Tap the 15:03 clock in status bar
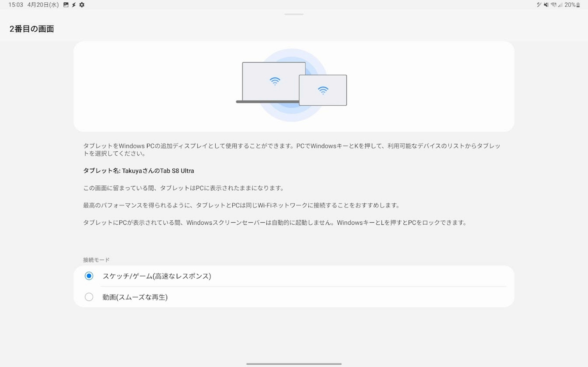 click(x=16, y=5)
